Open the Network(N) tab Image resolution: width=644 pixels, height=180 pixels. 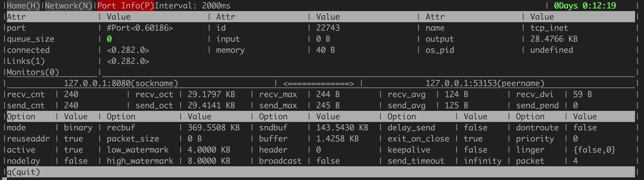pos(68,6)
